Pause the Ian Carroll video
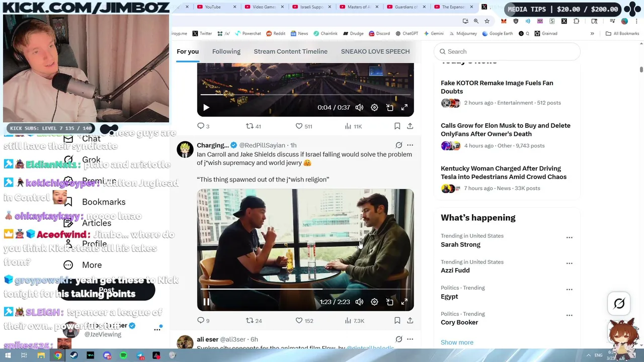This screenshot has height=362, width=644. [x=206, y=302]
